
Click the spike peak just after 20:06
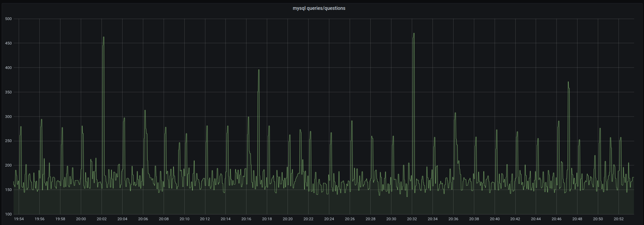coord(145,110)
